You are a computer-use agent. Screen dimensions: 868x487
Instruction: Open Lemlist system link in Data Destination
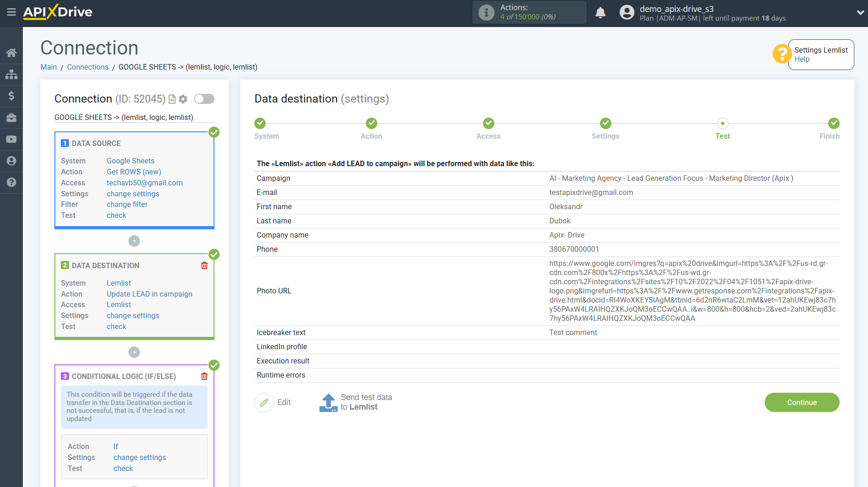[119, 283]
